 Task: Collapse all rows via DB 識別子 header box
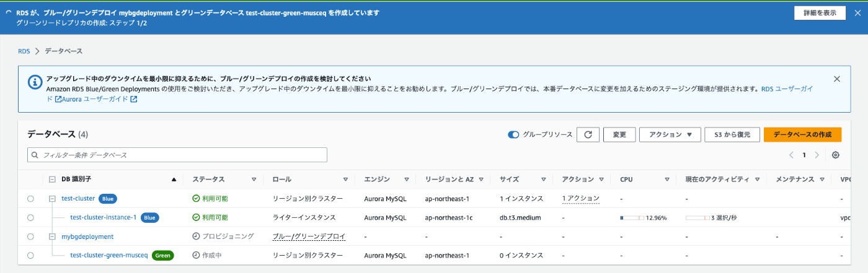(x=52, y=180)
